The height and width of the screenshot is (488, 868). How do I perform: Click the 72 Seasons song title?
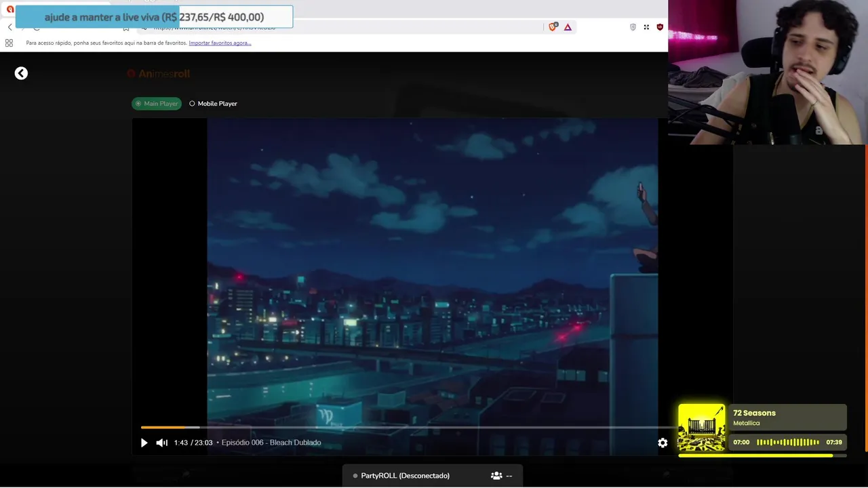pyautogui.click(x=754, y=413)
